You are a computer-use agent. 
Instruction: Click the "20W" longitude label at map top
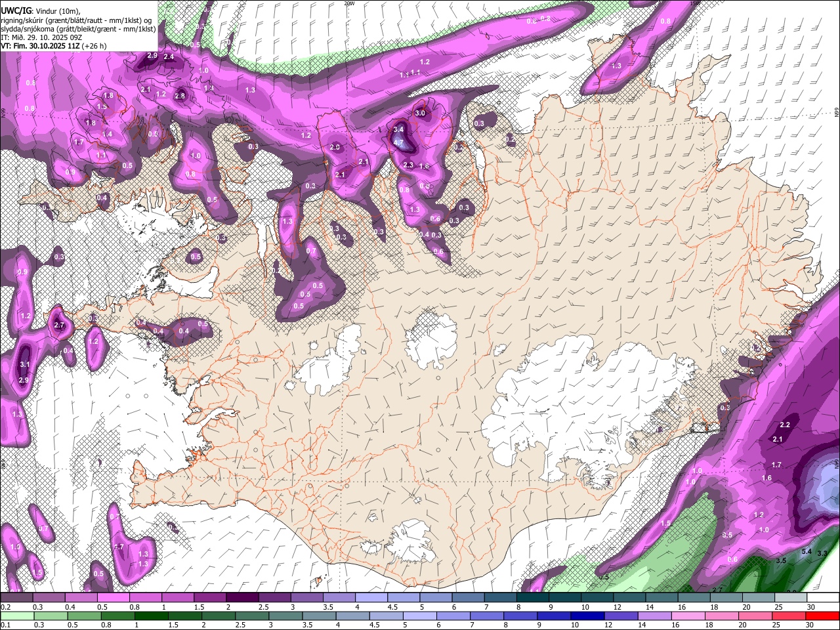pyautogui.click(x=349, y=3)
